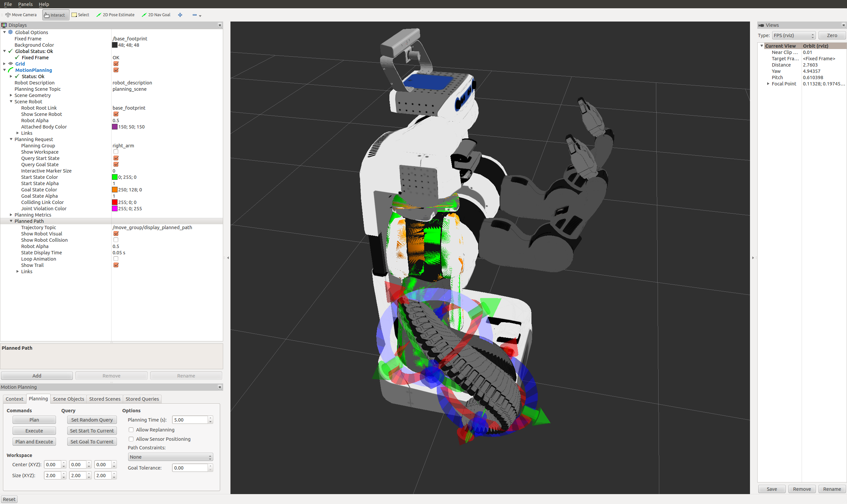Click the Planning Time input field
This screenshot has height=504, width=847.
click(189, 420)
